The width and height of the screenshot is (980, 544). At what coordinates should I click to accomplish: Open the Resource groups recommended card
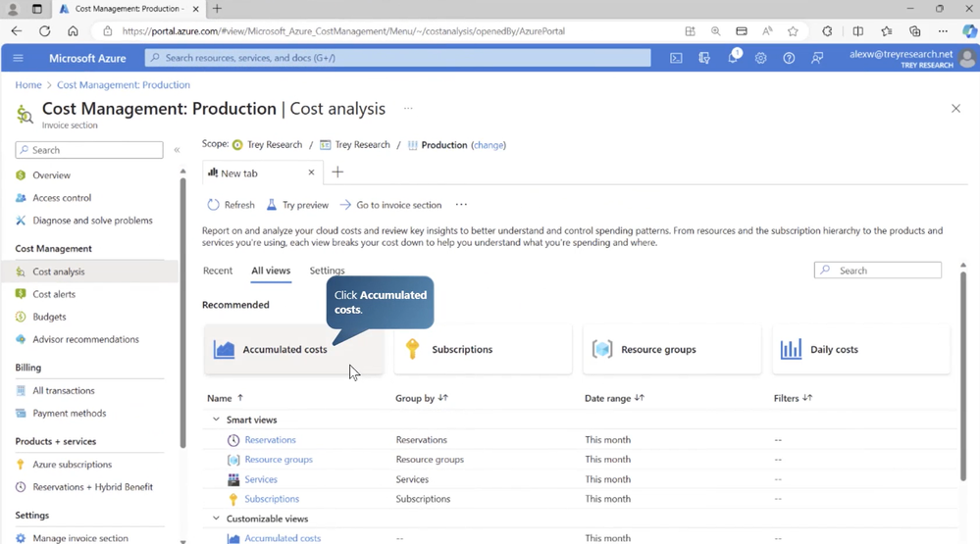pyautogui.click(x=672, y=349)
